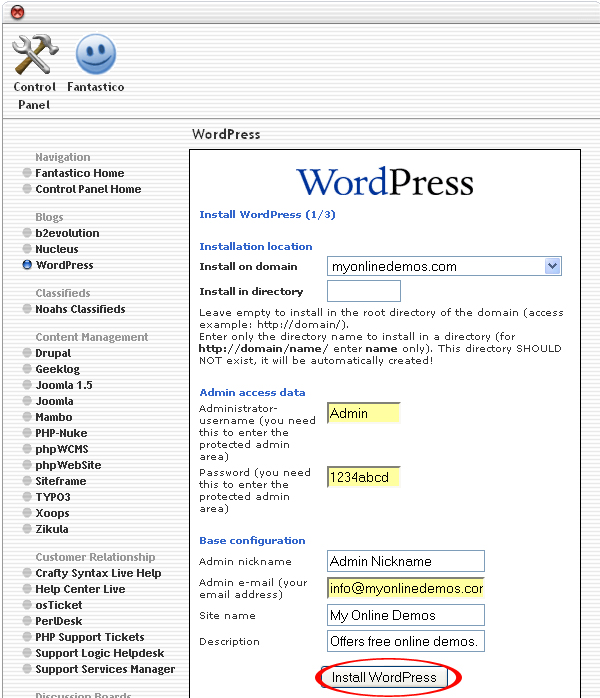Click the bullet beside Nucleus

(27, 248)
